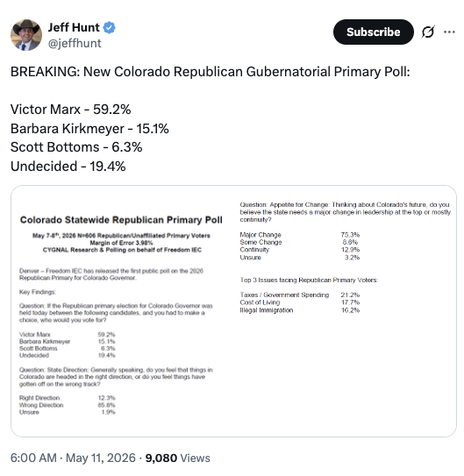Select the Undecided 19.4% line
This screenshot has width=464, height=476.
[68, 167]
